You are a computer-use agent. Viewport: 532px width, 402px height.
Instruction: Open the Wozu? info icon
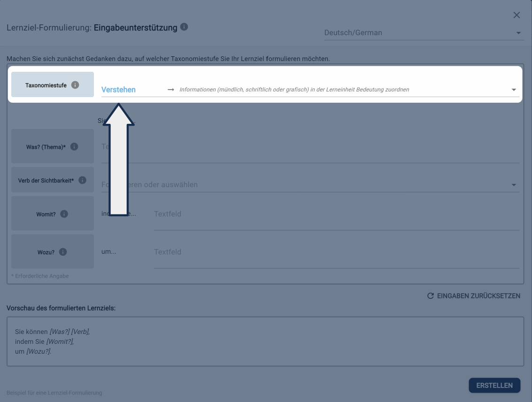[x=63, y=252]
